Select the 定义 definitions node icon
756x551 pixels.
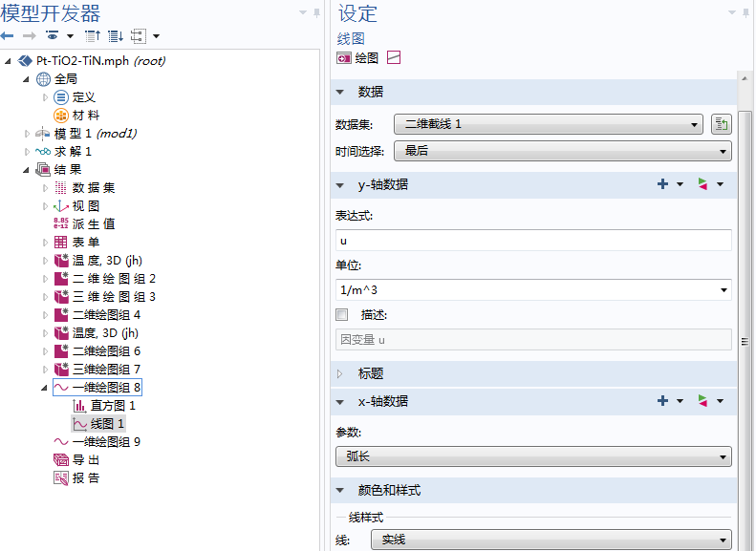(61, 97)
